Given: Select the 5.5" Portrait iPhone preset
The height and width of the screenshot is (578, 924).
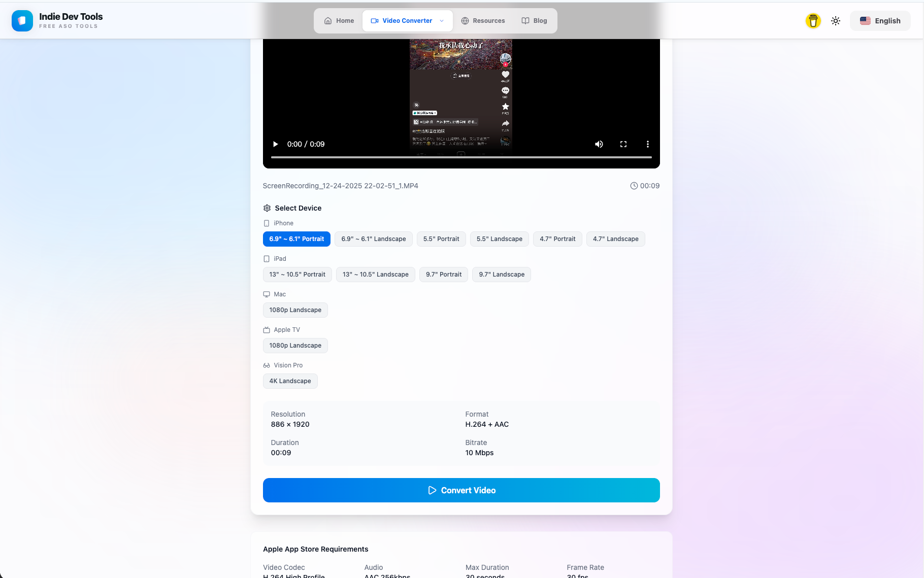Looking at the screenshot, I should (x=441, y=239).
